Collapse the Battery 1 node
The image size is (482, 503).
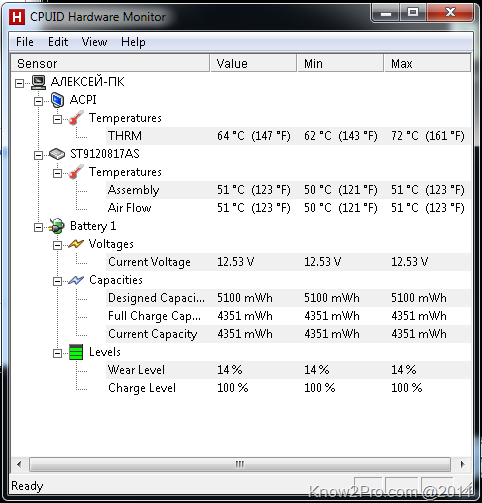pyautogui.click(x=39, y=227)
